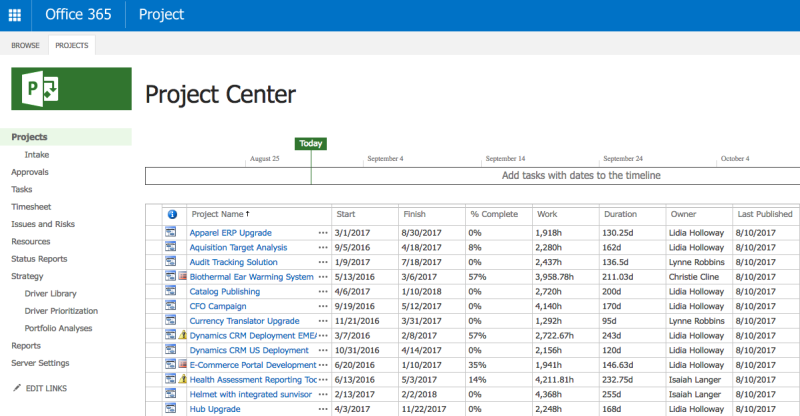800x416 pixels.
Task: Click the warning icon beside Health Assessment Reporting
Action: [183, 380]
